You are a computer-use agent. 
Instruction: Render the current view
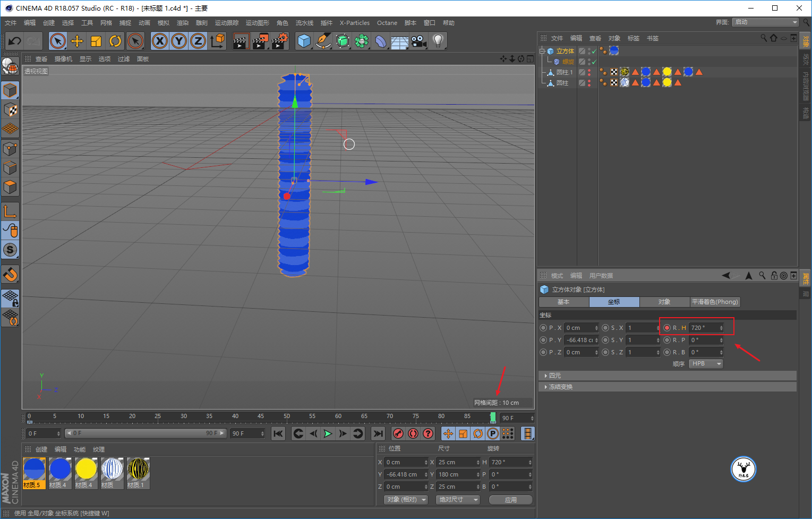[x=241, y=41]
